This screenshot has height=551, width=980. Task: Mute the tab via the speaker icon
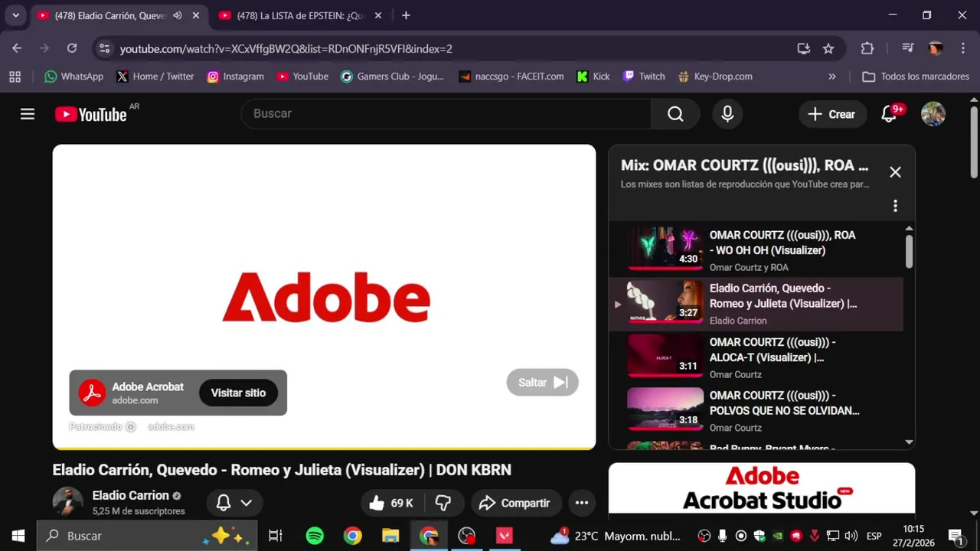(178, 15)
